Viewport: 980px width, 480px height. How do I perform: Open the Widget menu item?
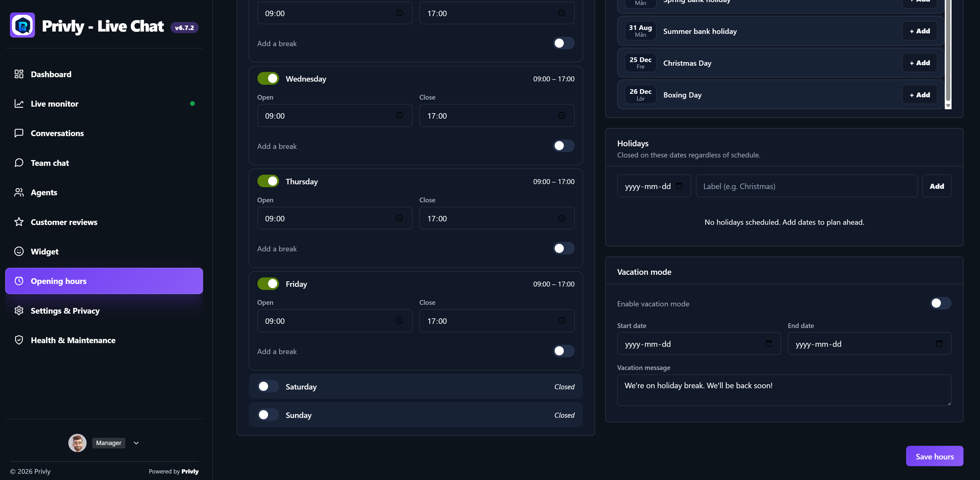(104, 251)
